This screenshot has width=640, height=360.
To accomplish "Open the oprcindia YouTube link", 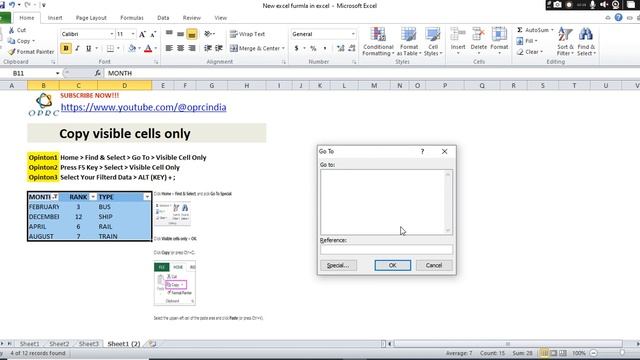I will pyautogui.click(x=143, y=107).
